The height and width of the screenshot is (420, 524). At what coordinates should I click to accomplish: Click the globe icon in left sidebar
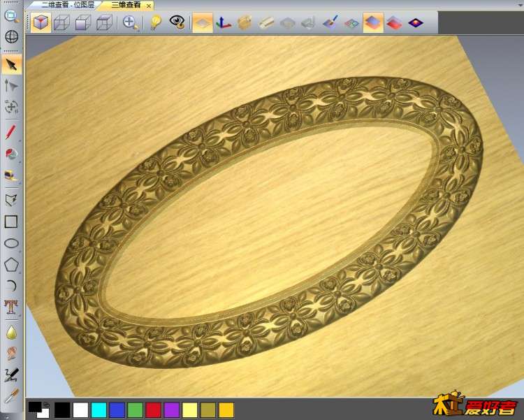(11, 37)
